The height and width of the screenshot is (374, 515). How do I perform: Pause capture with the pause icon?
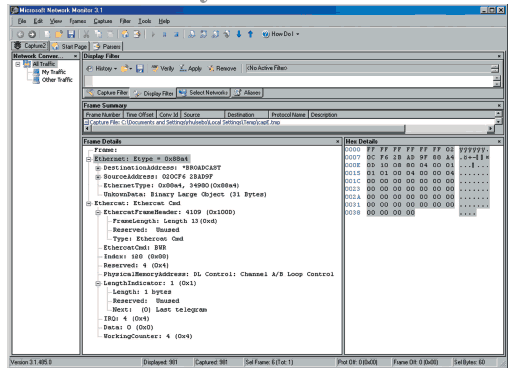pos(164,34)
